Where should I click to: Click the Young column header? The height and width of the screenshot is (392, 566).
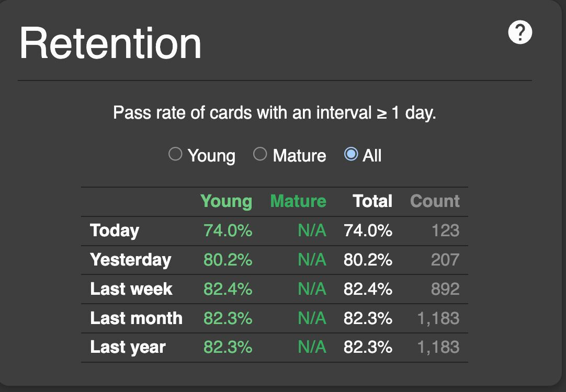click(x=226, y=201)
